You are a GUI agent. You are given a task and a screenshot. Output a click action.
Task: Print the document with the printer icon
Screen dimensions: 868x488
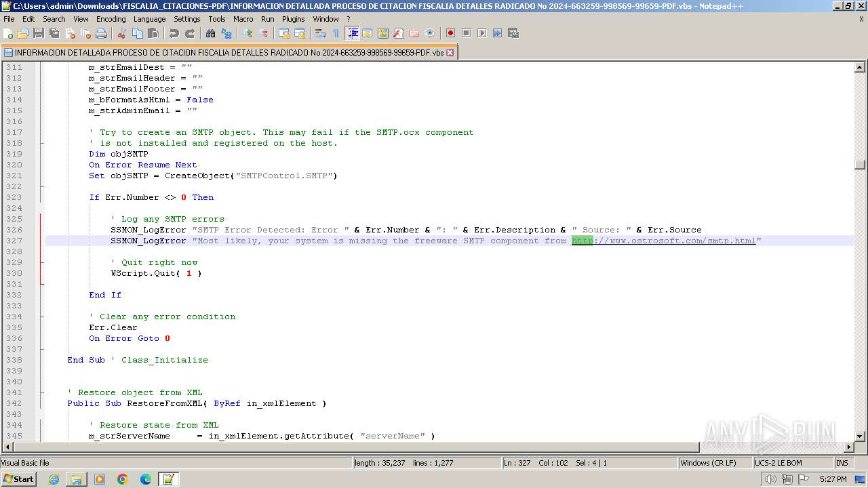coord(101,33)
